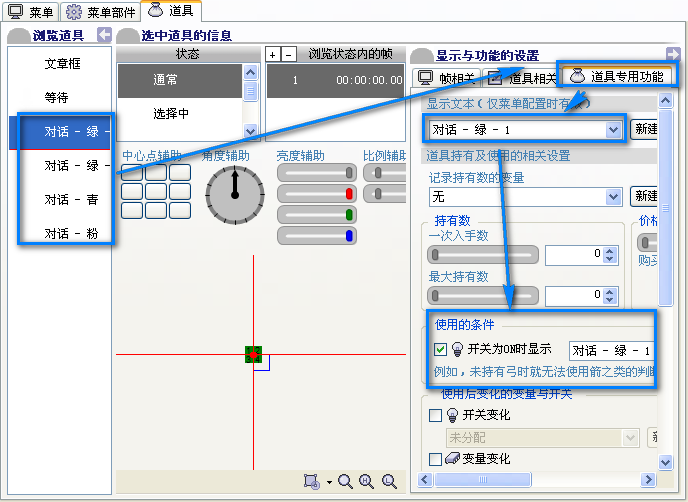Viewport: 688px width, 502px height.
Task: Increase the 最大持有数 spinner value
Action: coord(609,292)
